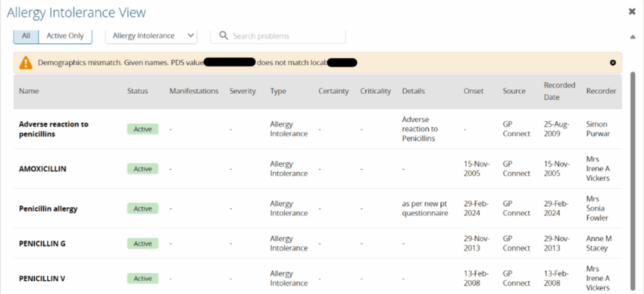The height and width of the screenshot is (294, 644).
Task: Click the Active badge for PENICILLIN G
Action: [x=143, y=243]
